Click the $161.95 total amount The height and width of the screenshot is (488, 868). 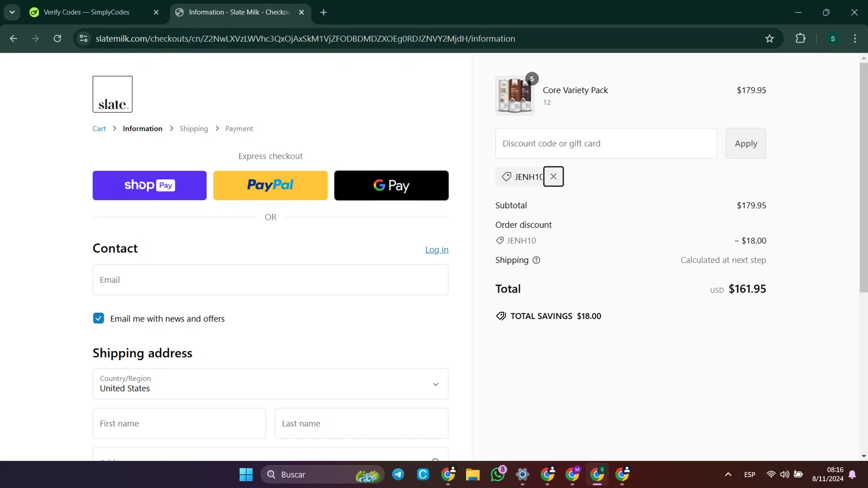point(747,289)
